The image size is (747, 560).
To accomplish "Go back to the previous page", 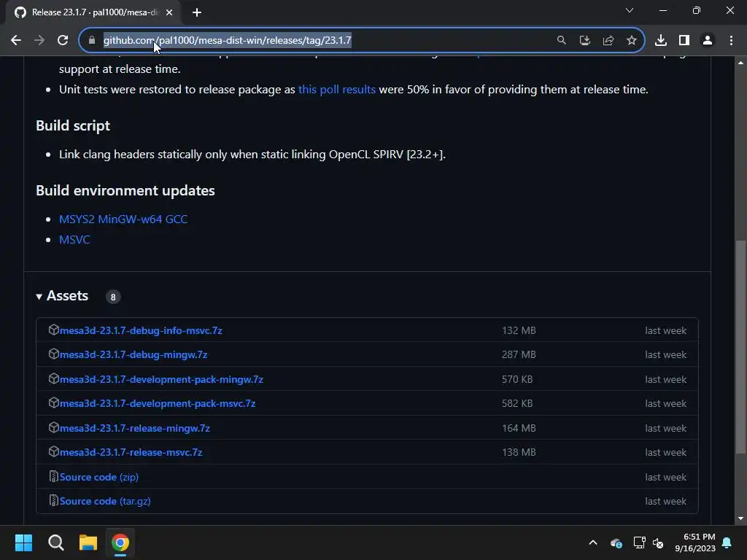I will pos(16,41).
